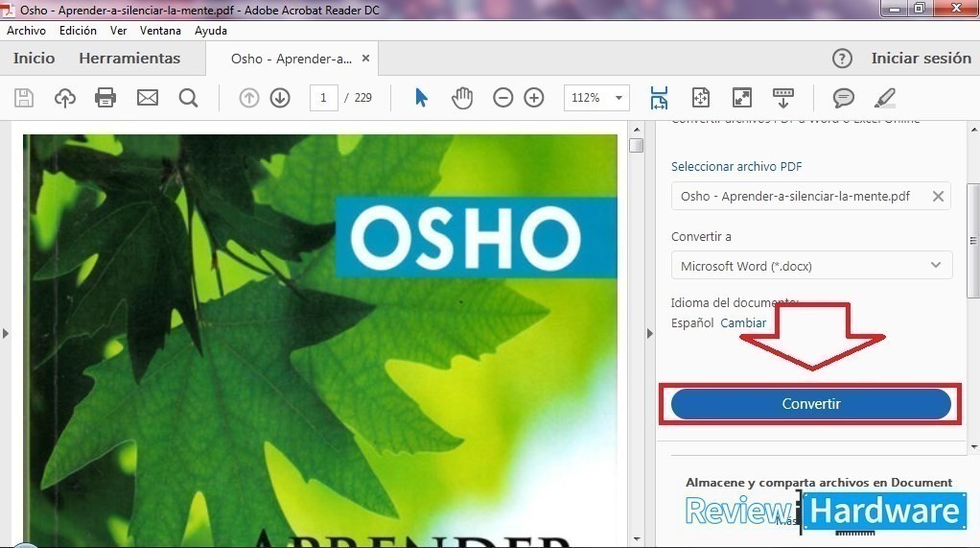The width and height of the screenshot is (980, 548).
Task: Click document scrollbar down arrow
Action: [637, 538]
